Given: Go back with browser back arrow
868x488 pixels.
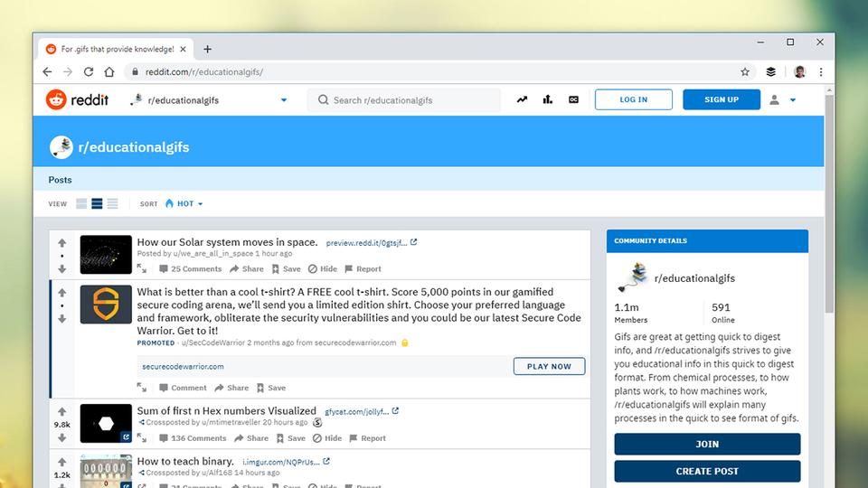Looking at the screenshot, I should 47,72.
